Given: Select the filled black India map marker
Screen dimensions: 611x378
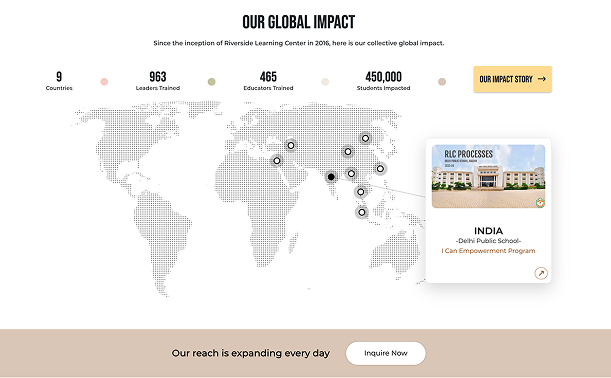Looking at the screenshot, I should click(331, 177).
